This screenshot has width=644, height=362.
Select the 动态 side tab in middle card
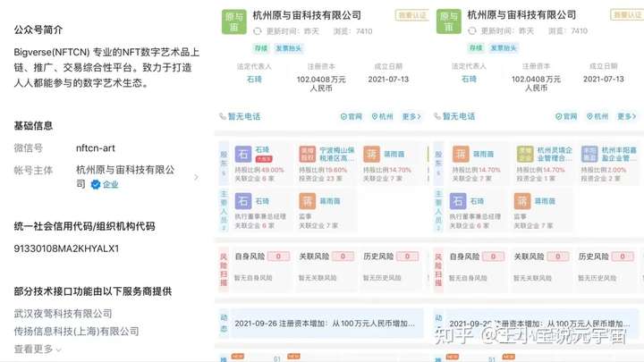point(224,324)
